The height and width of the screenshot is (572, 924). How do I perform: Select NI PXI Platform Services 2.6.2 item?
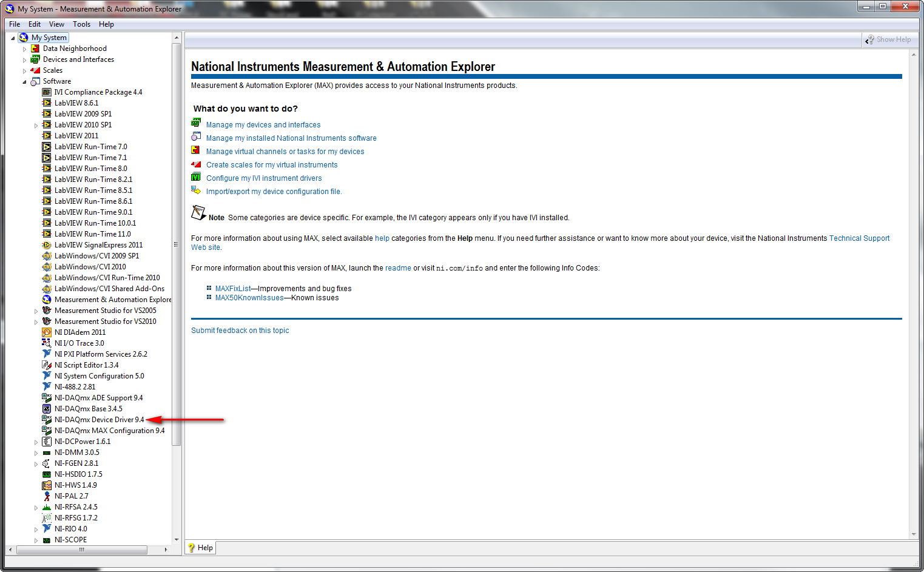[x=101, y=354]
